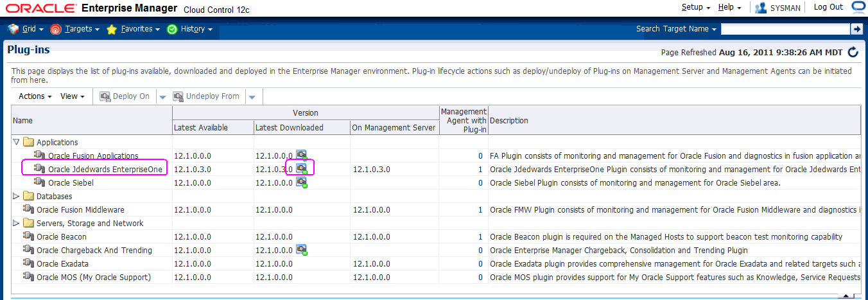Open the Grid menu

(31, 29)
